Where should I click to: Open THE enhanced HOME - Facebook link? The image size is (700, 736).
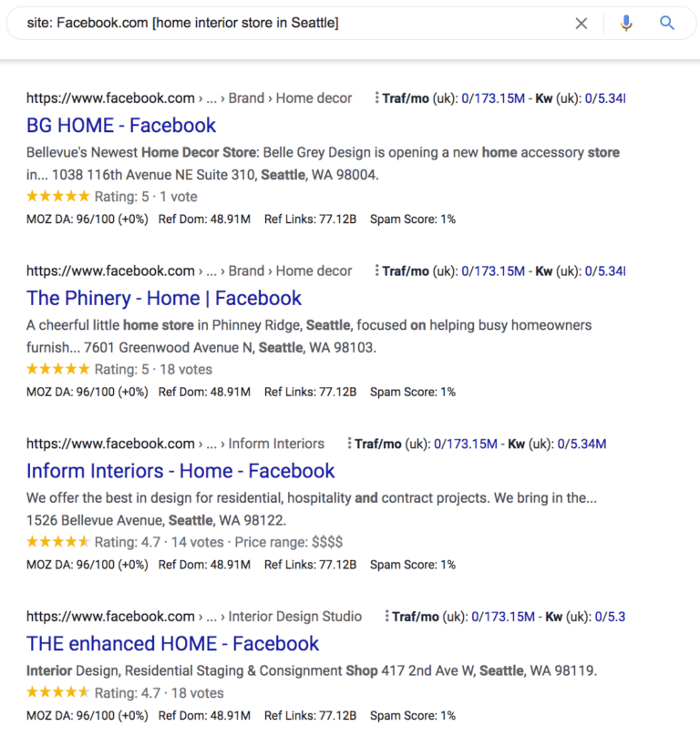(172, 644)
